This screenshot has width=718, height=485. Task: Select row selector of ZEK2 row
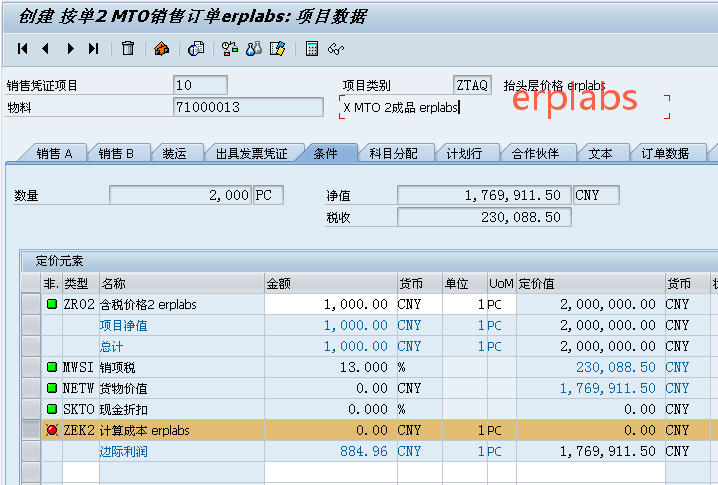pos(31,431)
